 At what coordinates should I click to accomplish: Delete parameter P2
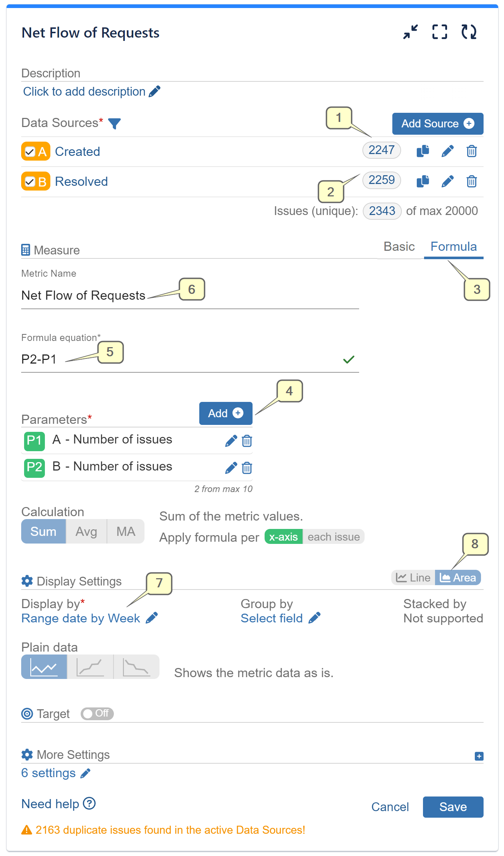click(x=247, y=468)
